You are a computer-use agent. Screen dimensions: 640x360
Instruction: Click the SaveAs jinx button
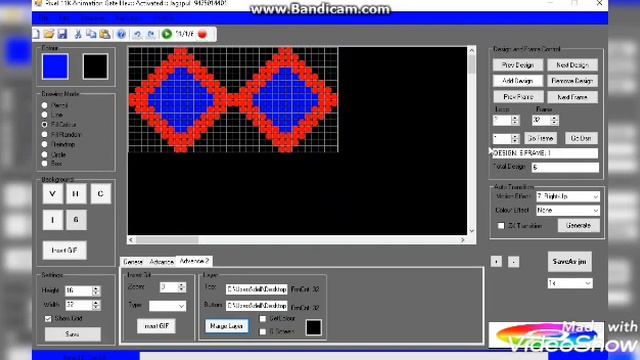point(569,262)
